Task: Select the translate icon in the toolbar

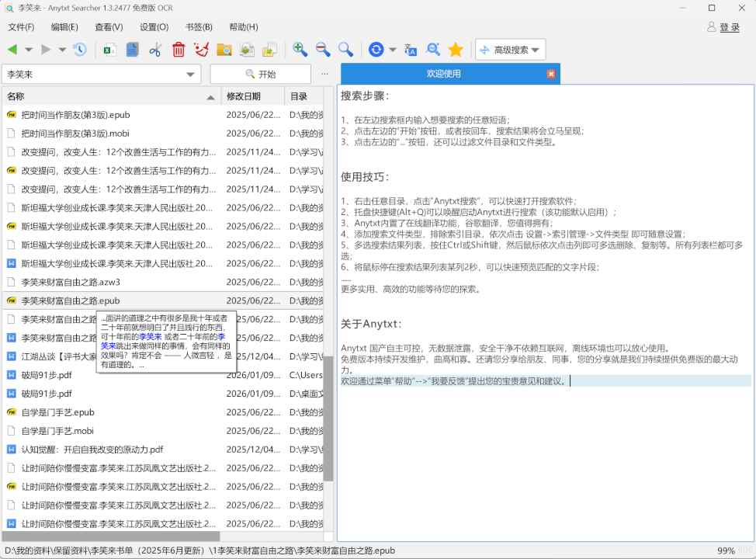Action: click(409, 49)
